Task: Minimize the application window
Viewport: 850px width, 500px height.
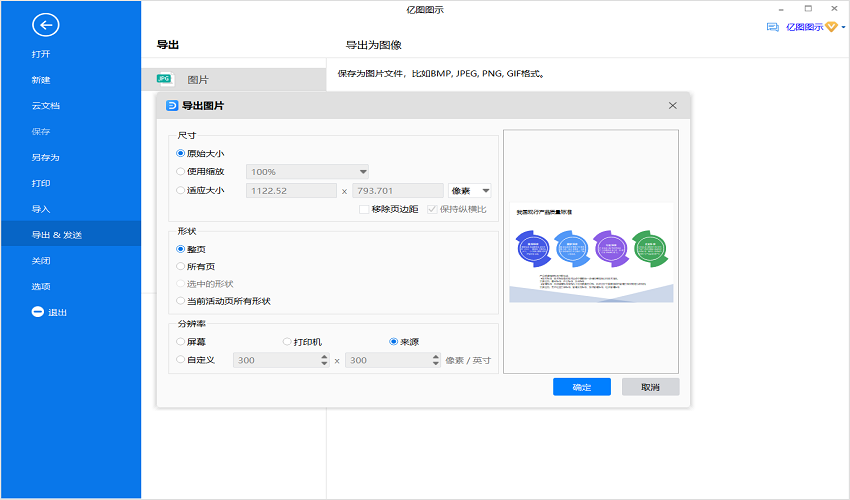Action: (x=781, y=9)
